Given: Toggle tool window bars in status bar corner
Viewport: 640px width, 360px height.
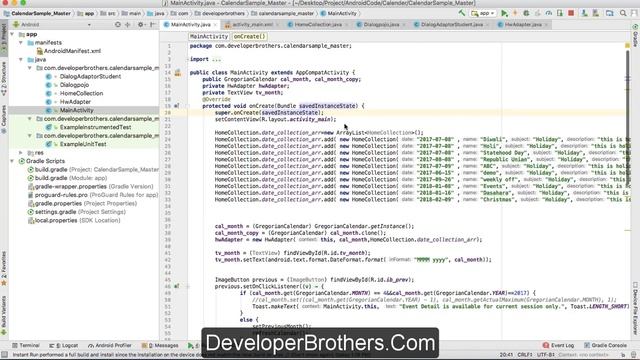Looking at the screenshot, I should point(4,355).
